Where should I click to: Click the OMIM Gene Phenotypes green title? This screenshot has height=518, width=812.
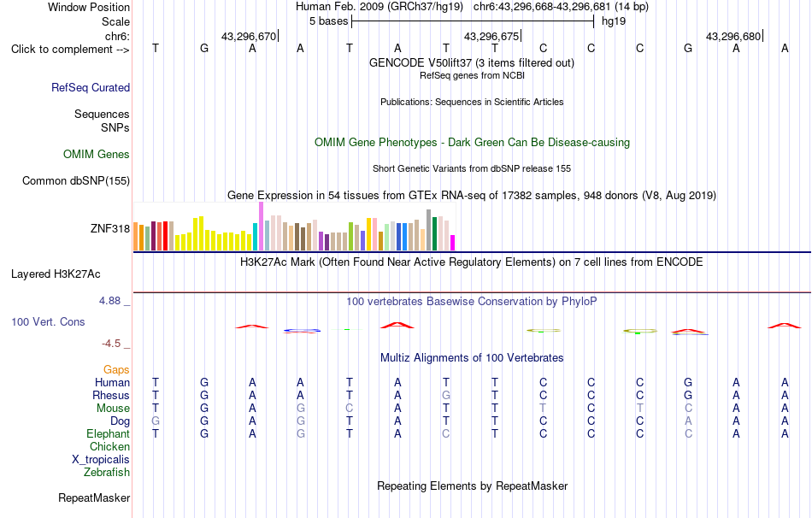tap(472, 142)
